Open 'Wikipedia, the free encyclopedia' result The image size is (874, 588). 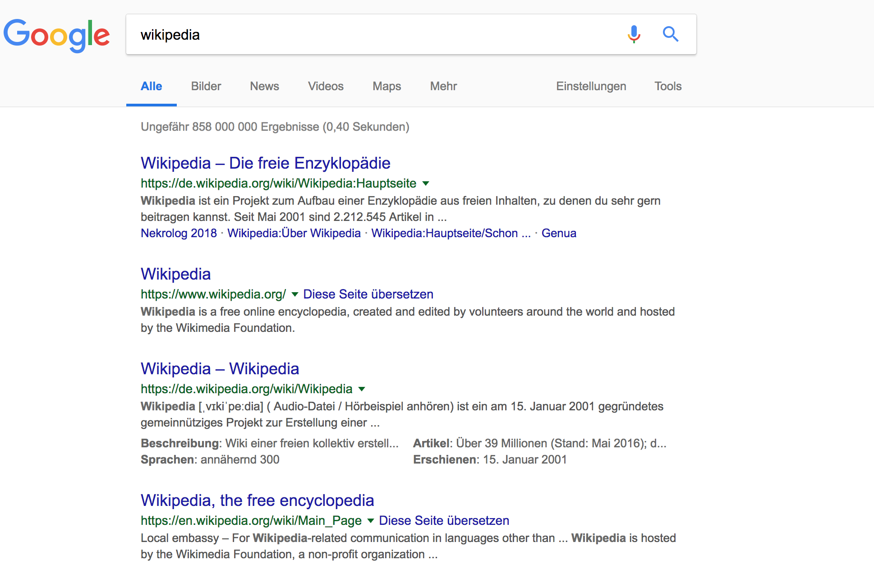click(x=257, y=501)
